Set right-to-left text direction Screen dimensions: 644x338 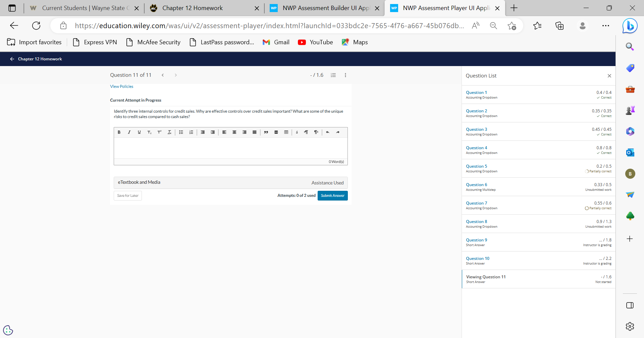click(316, 132)
